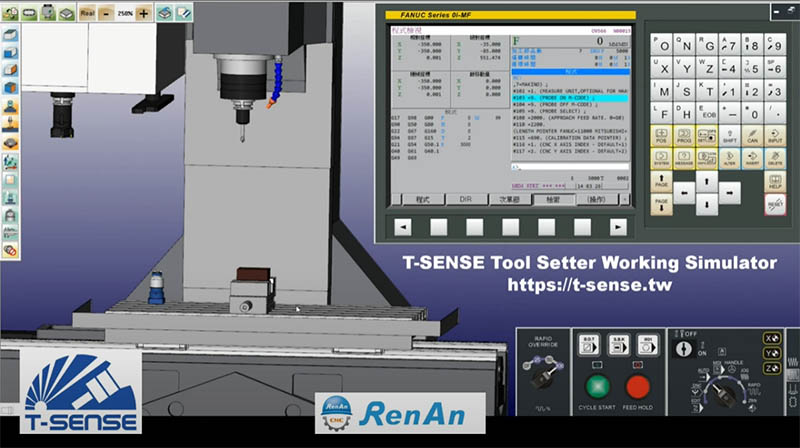Click the INPUT key on keypad

[x=775, y=136]
